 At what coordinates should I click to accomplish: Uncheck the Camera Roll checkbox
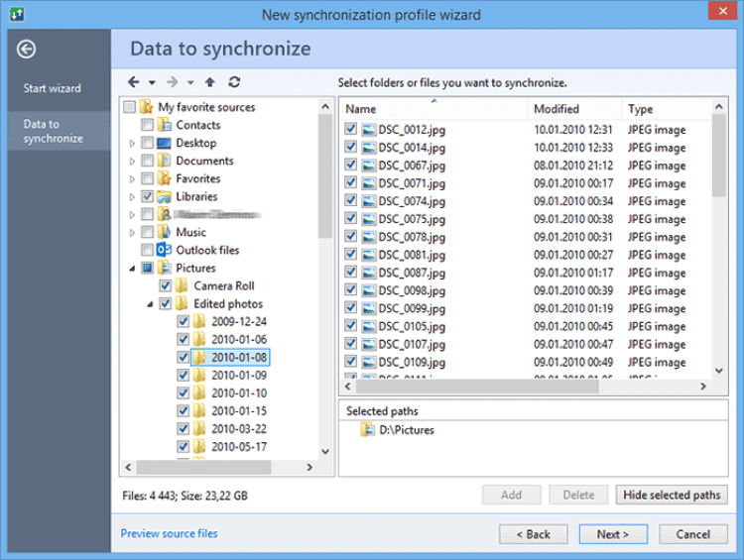165,285
